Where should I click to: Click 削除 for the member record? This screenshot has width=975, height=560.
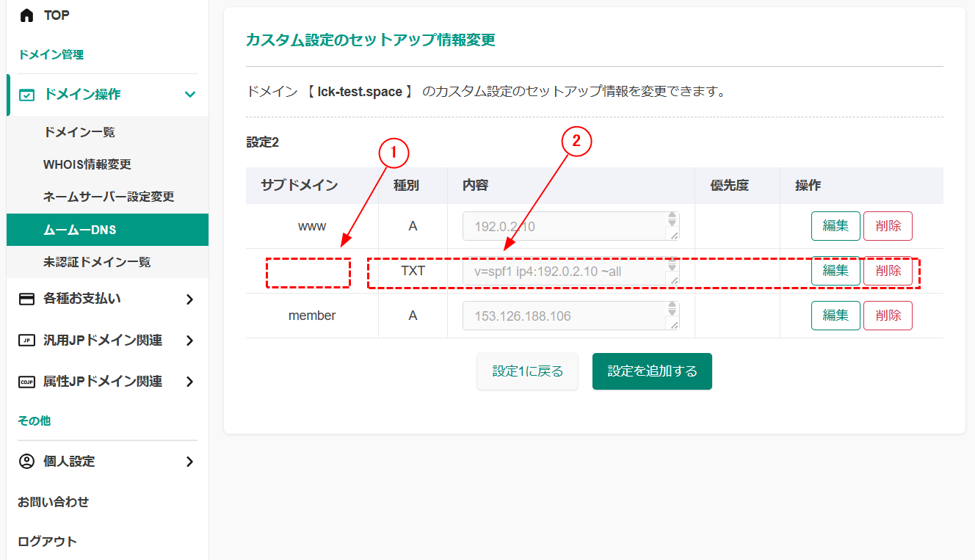click(x=888, y=316)
